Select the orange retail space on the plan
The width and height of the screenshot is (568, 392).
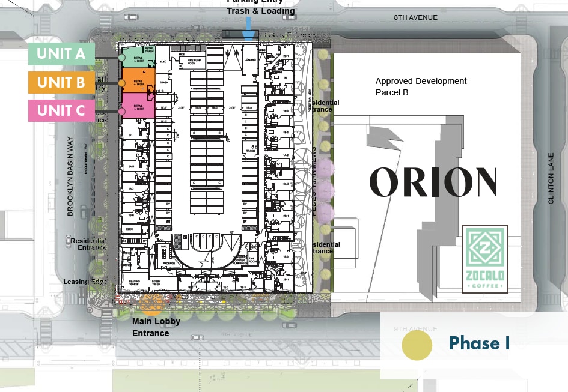coord(139,80)
